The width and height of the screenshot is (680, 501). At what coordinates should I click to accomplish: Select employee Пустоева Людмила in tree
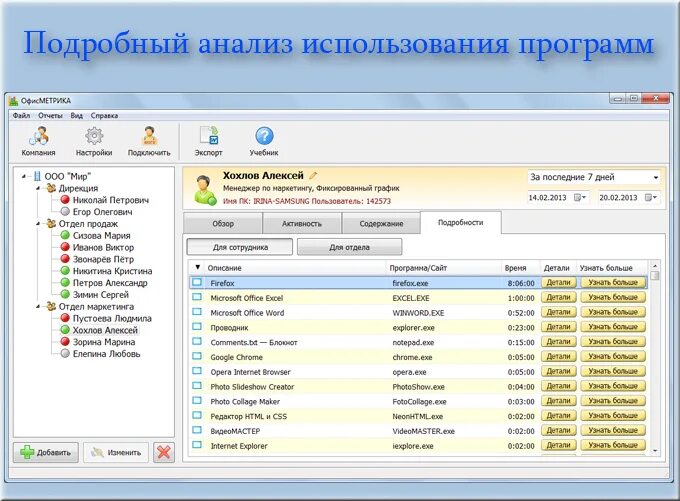point(112,318)
